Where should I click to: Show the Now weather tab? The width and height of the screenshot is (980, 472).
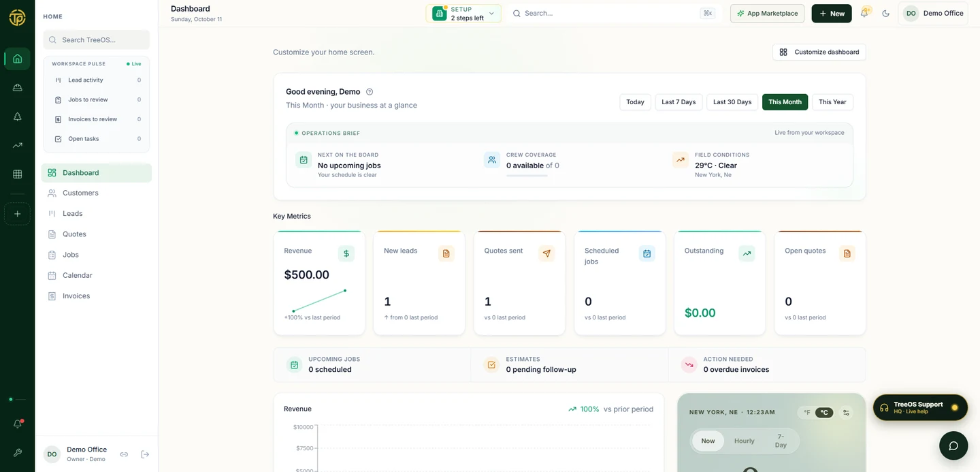click(708, 441)
